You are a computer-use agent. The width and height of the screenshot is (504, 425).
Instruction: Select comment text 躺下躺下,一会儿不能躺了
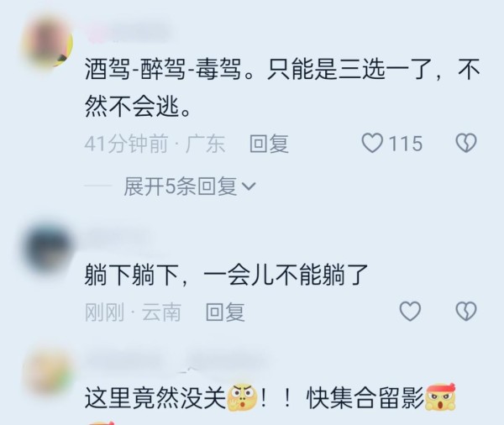coord(226,275)
